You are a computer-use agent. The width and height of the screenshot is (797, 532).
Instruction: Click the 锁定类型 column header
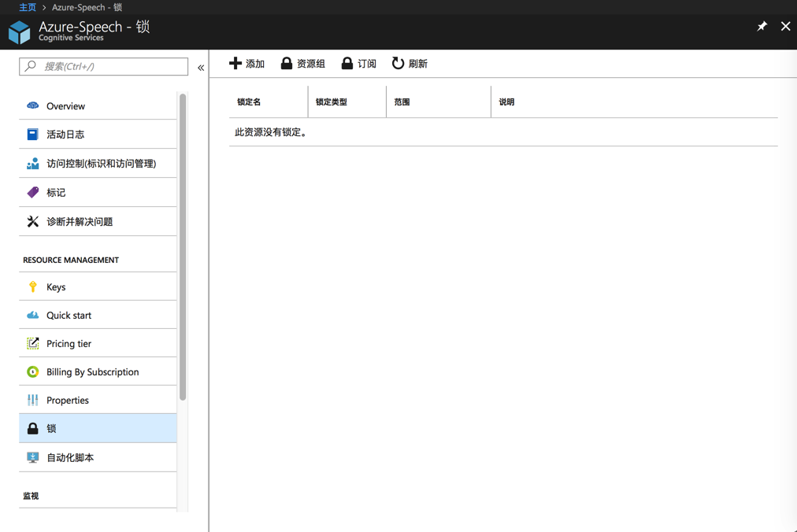point(332,102)
